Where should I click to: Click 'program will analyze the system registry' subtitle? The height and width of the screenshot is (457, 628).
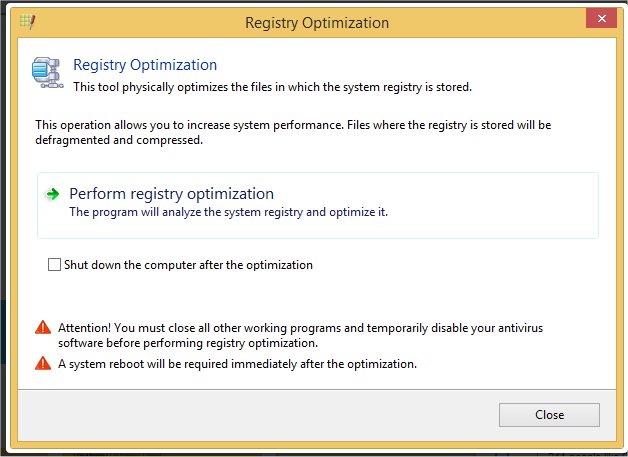pos(227,212)
